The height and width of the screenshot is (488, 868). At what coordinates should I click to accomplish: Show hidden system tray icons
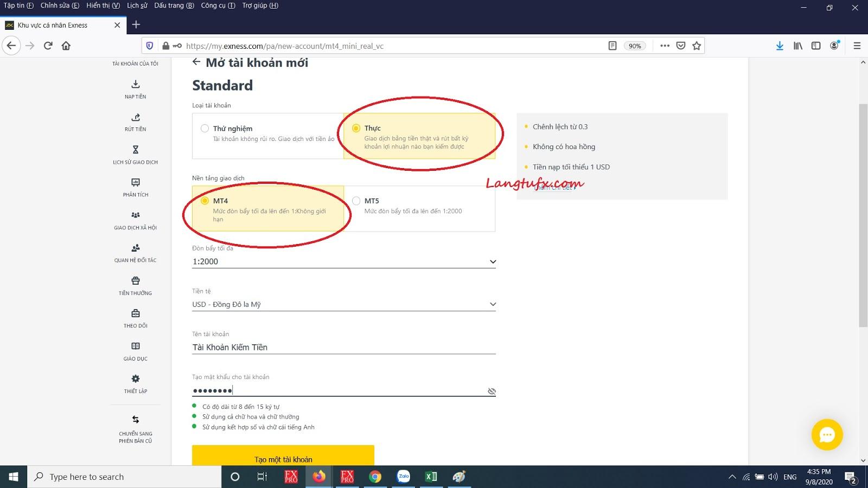732,477
